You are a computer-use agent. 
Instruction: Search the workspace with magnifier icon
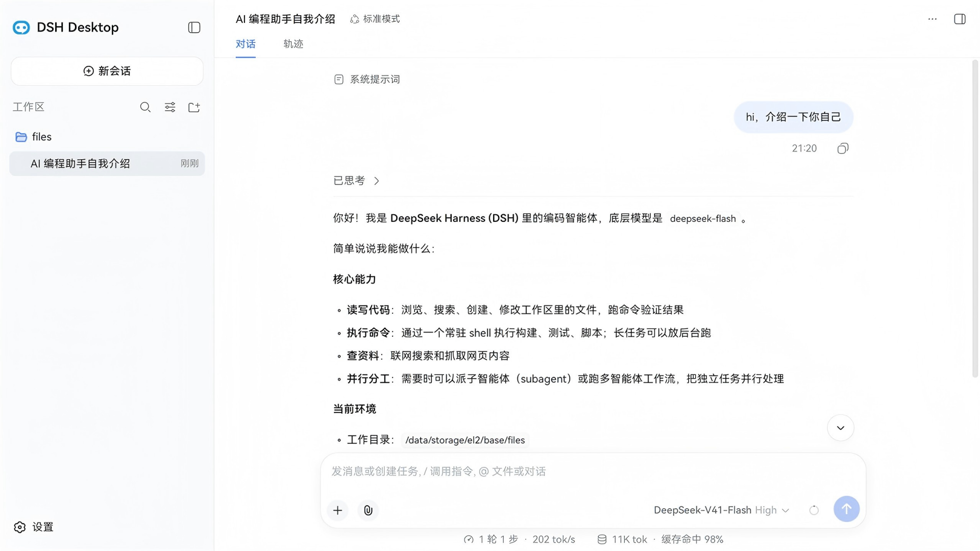(145, 107)
